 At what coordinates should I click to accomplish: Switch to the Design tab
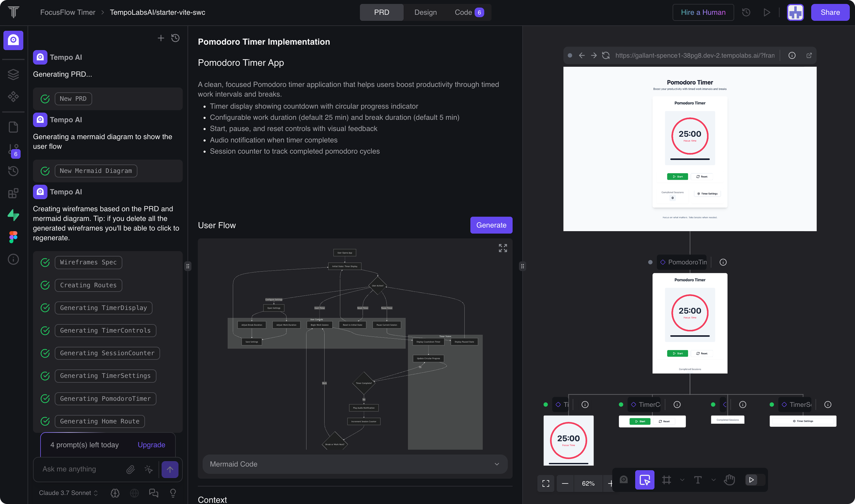pyautogui.click(x=426, y=12)
